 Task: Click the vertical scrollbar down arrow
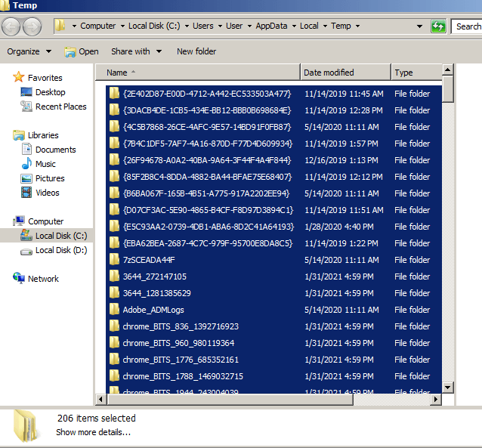coord(448,387)
